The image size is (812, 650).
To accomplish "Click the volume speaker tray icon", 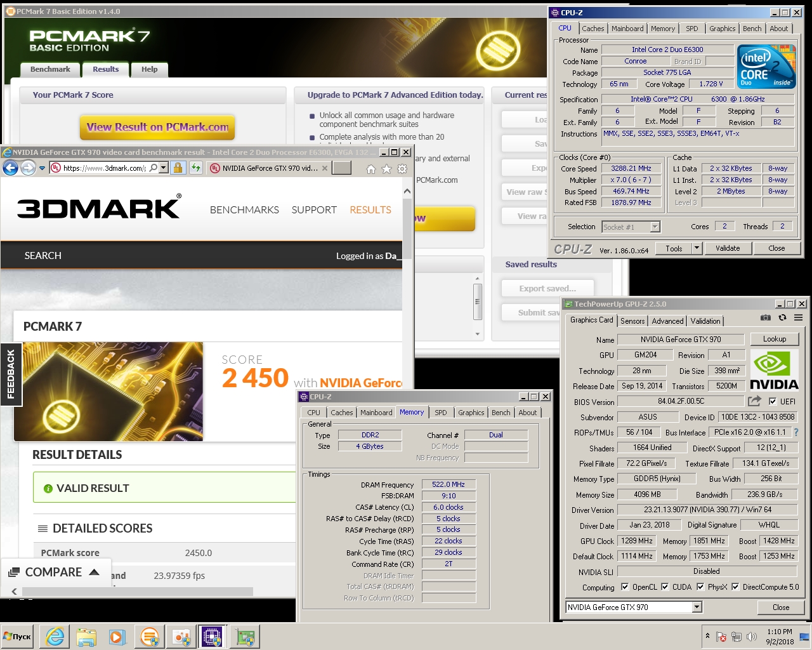I will (x=752, y=637).
